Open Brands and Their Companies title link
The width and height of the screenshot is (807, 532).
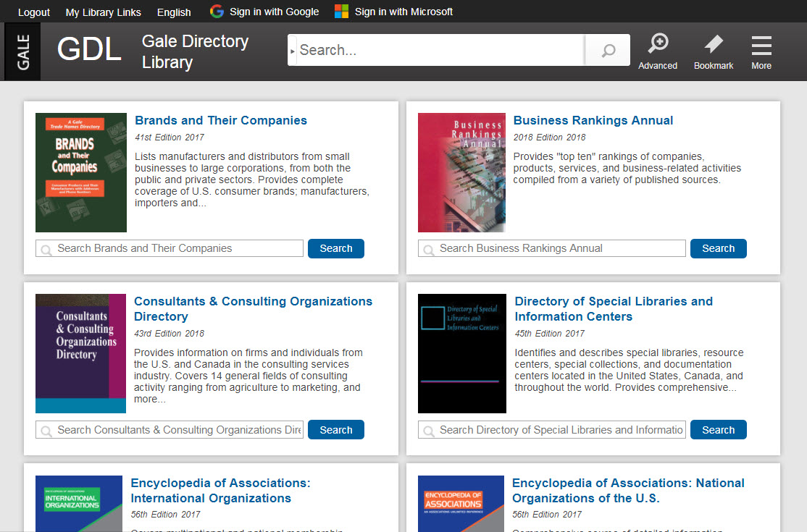click(x=221, y=120)
